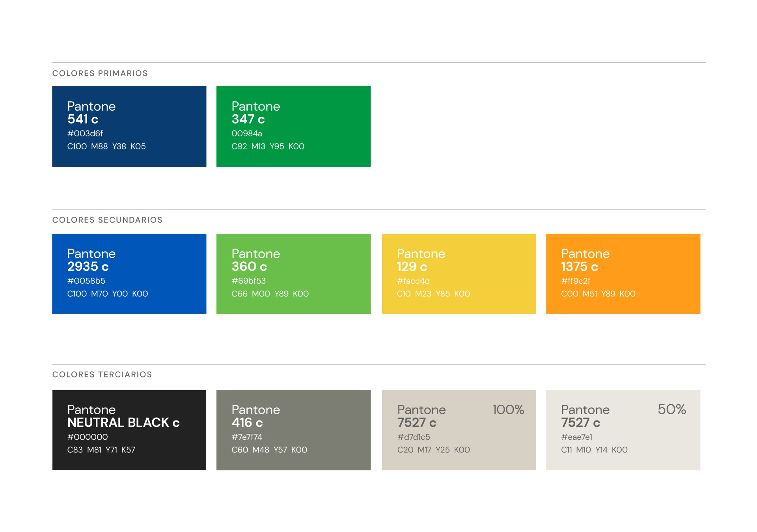This screenshot has height=532, width=757.
Task: Click CMYK text C100 M70 Y00 K00
Action: click(108, 294)
